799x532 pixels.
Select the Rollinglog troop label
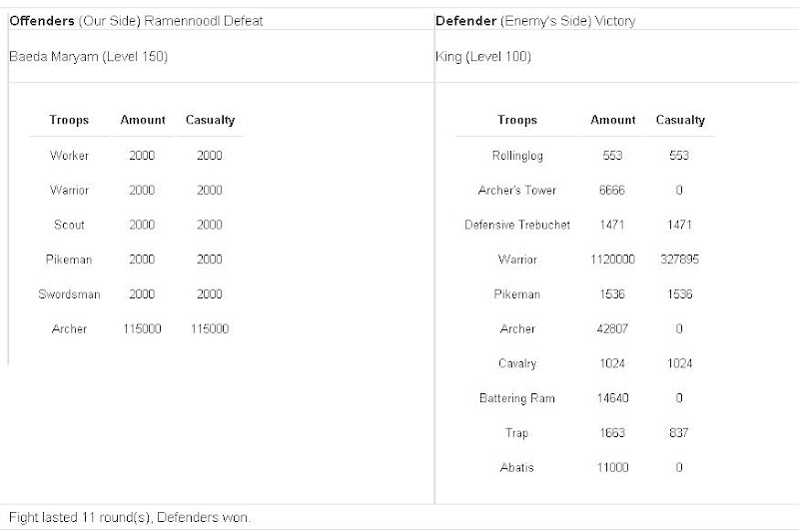[517, 156]
